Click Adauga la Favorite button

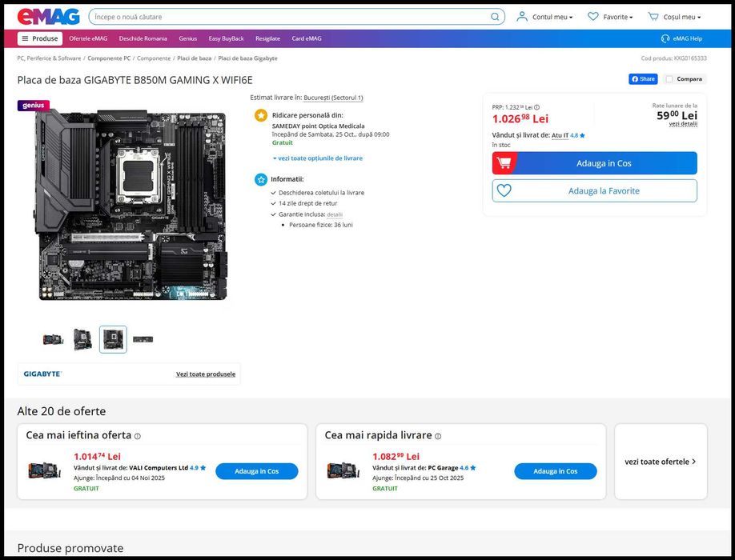click(594, 190)
